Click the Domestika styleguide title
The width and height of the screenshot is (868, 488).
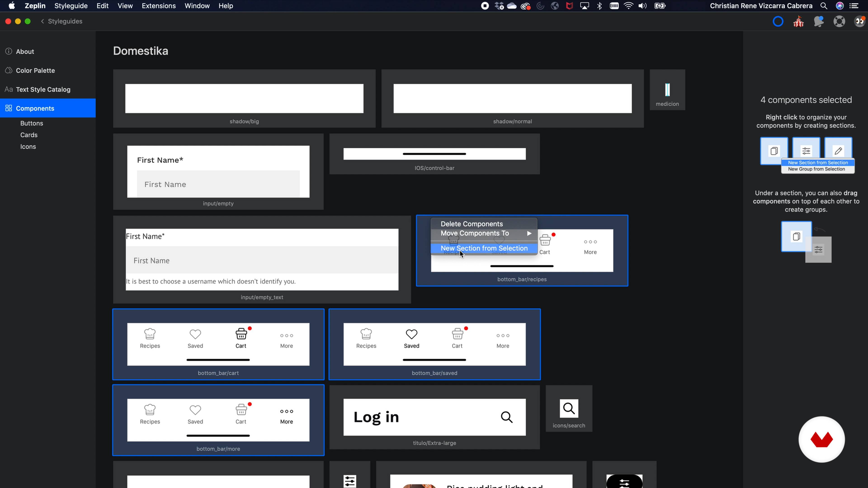click(141, 51)
